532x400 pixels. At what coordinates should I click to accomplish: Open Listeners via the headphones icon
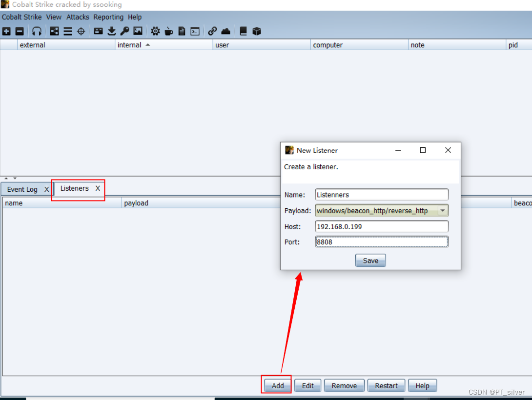coord(37,32)
